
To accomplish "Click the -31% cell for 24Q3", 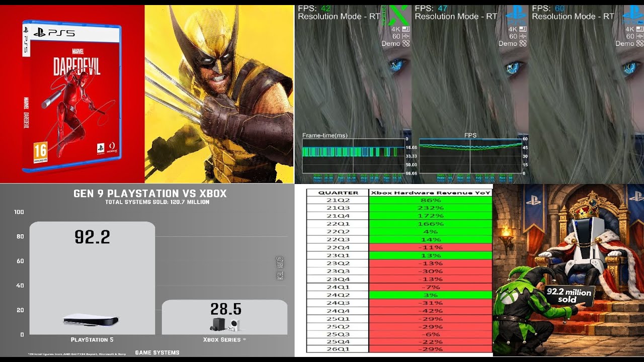I will [431, 303].
